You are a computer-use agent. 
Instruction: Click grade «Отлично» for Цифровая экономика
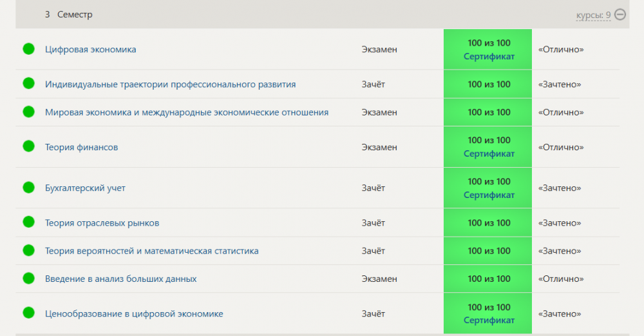coord(561,50)
